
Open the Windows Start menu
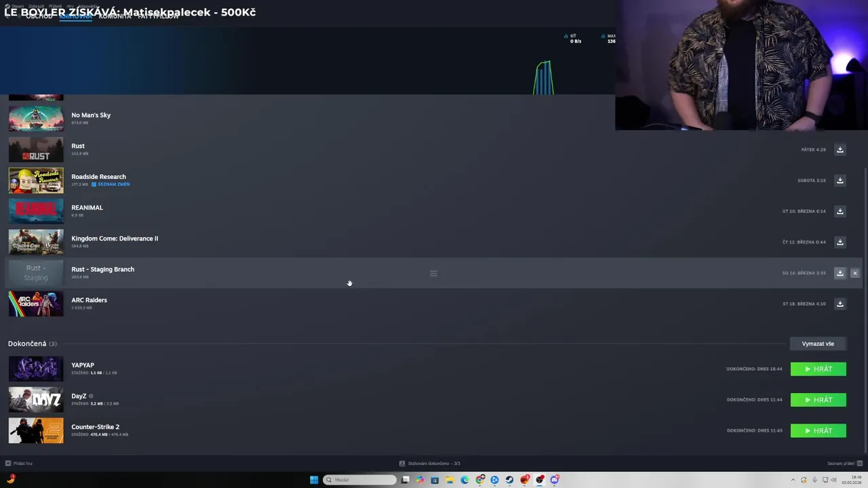click(x=314, y=480)
